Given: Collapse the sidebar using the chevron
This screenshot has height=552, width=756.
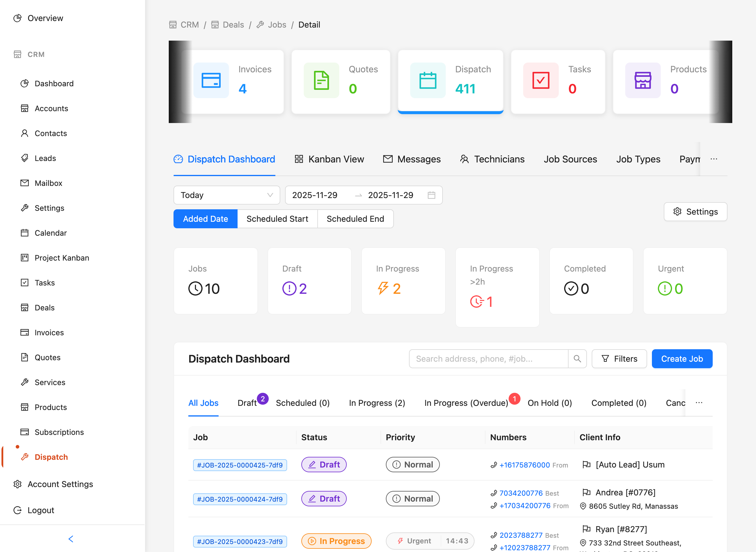Looking at the screenshot, I should [71, 539].
